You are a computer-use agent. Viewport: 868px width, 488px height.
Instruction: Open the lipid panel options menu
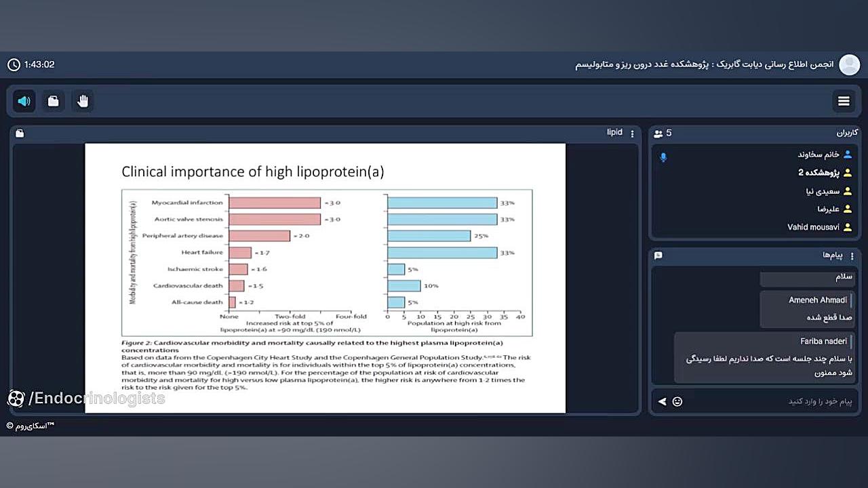tap(633, 134)
